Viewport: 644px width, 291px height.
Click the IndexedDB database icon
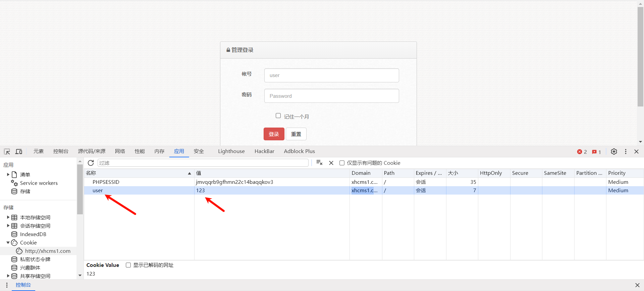14,234
